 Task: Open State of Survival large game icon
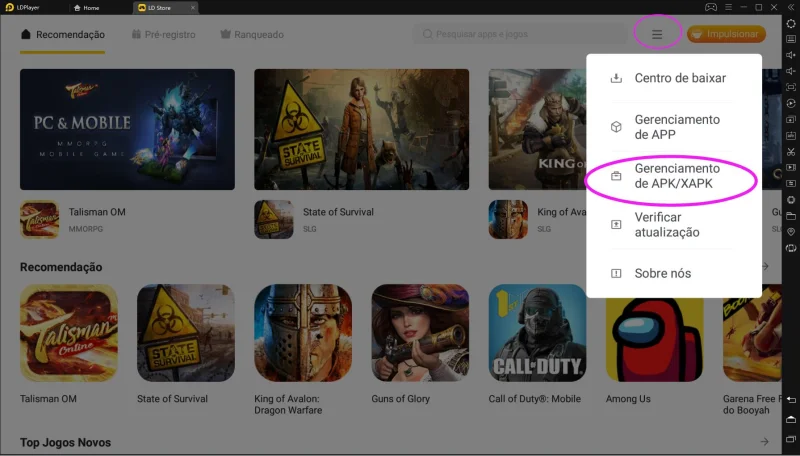[x=186, y=333]
